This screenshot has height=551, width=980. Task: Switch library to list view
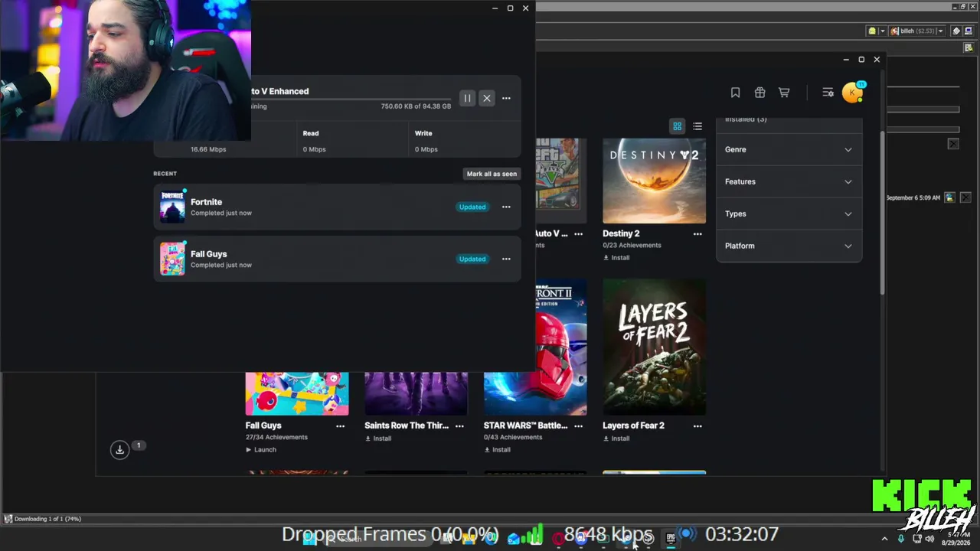click(x=697, y=126)
